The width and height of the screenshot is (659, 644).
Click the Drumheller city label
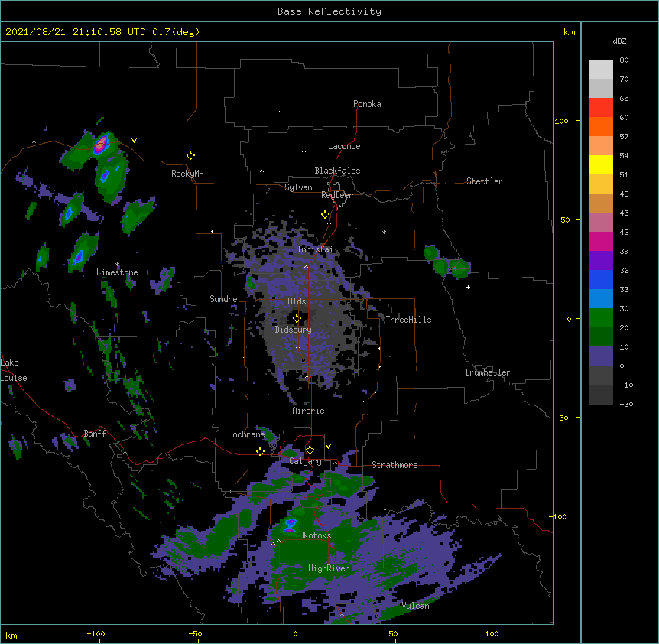pyautogui.click(x=488, y=372)
